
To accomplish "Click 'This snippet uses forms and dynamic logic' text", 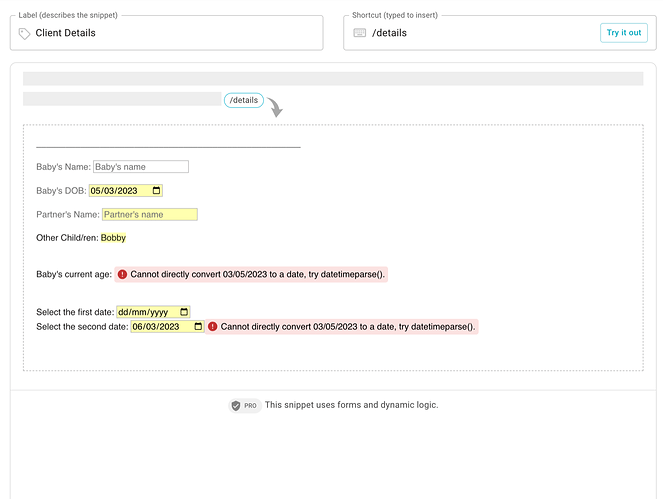I will tap(351, 405).
